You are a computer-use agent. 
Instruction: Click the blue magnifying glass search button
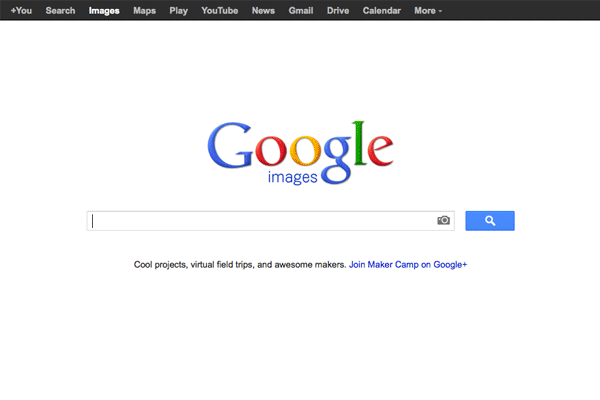[490, 221]
